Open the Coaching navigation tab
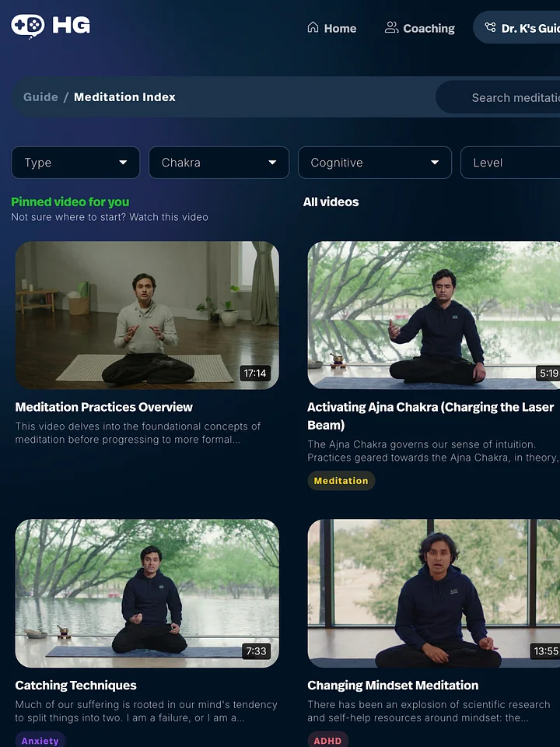Viewport: 560px width, 747px height. click(420, 28)
